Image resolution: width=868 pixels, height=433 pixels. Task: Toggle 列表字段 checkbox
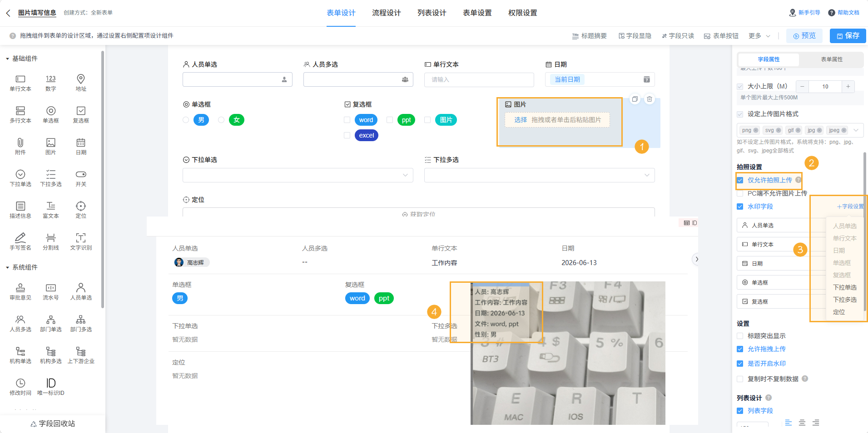(740, 411)
